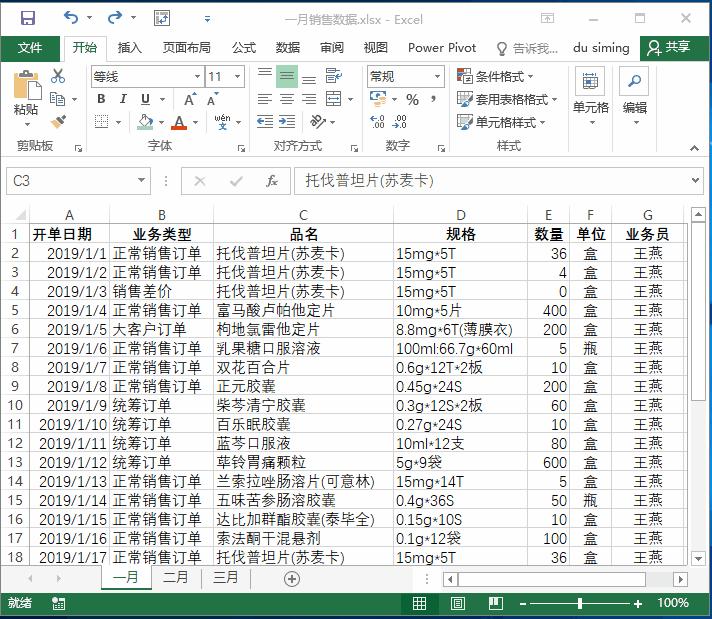Switch to the 数据 Data tab
Image resolution: width=712 pixels, height=619 pixels.
[x=287, y=48]
